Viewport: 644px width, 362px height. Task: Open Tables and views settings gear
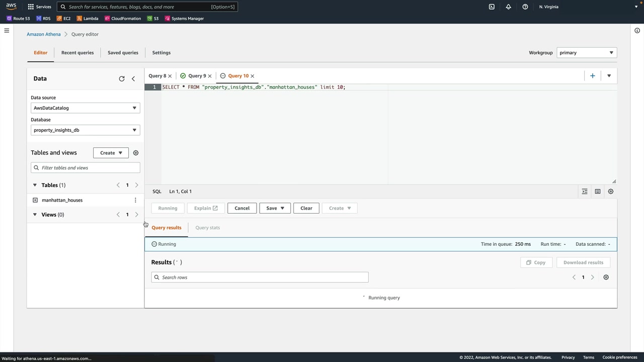(136, 153)
